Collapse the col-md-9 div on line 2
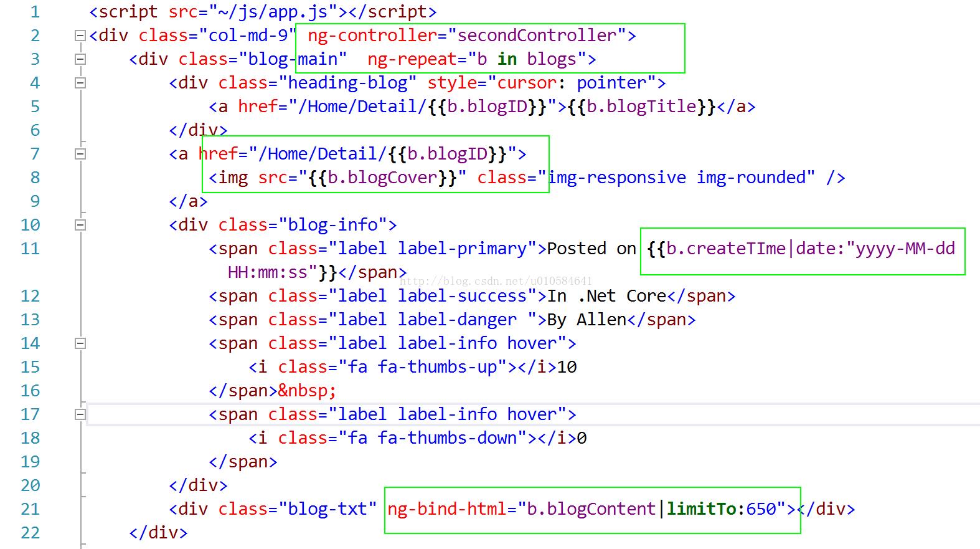 80,36
